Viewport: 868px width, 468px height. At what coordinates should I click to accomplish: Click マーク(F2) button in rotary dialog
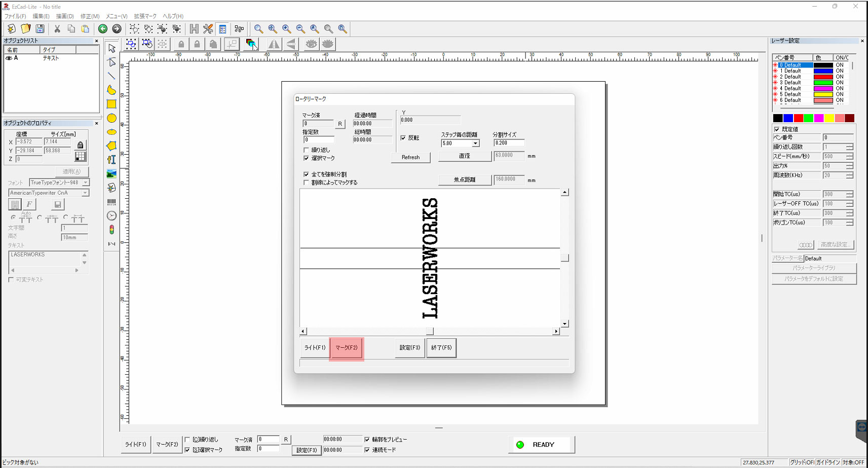tap(347, 348)
